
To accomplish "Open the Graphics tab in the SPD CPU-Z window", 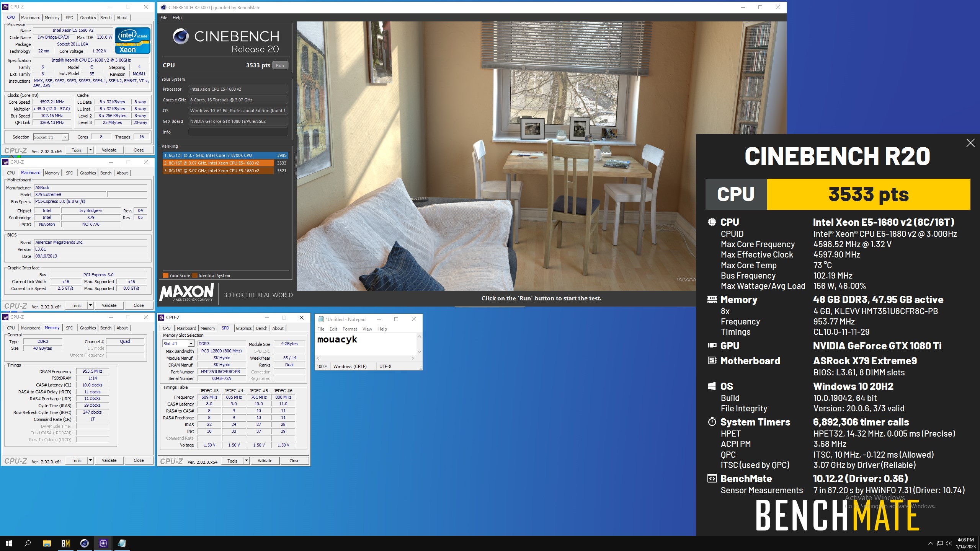I will pos(244,328).
